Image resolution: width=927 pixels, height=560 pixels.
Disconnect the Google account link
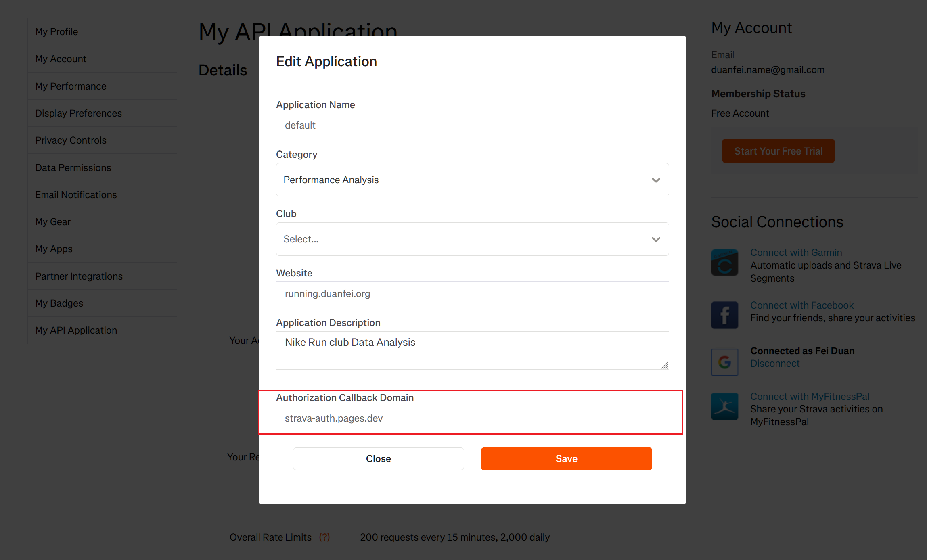pyautogui.click(x=774, y=364)
